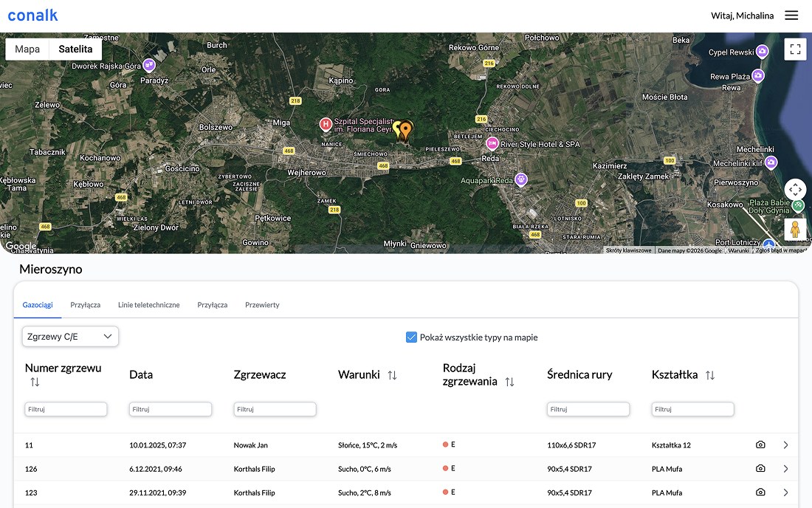Click Witaj, Michalina user greeting
Screen dimensions: 812x508
tap(742, 16)
